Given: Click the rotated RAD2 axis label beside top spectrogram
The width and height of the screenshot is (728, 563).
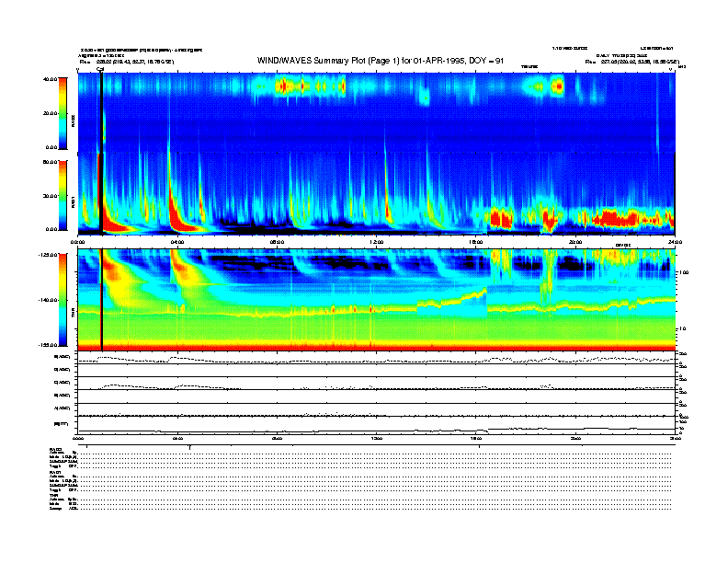Looking at the screenshot, I should [x=73, y=121].
